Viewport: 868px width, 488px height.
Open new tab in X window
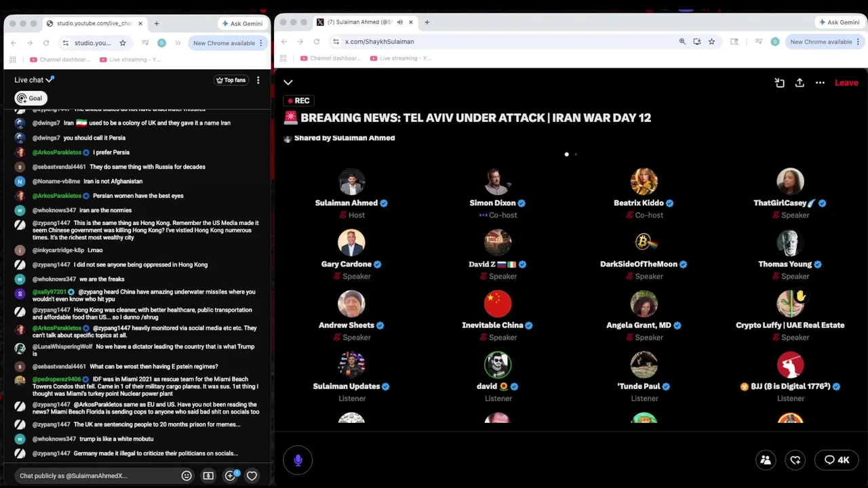[427, 22]
